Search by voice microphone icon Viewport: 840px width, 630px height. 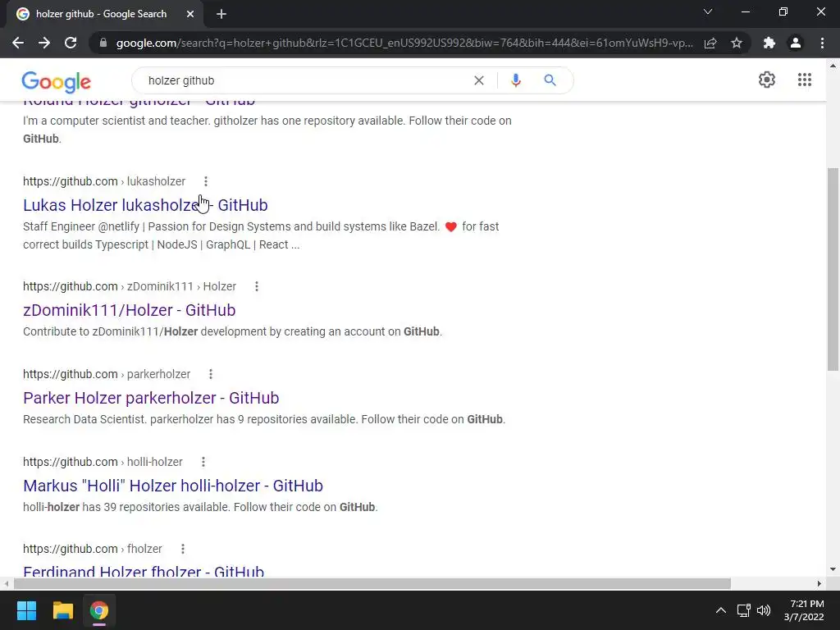515,80
